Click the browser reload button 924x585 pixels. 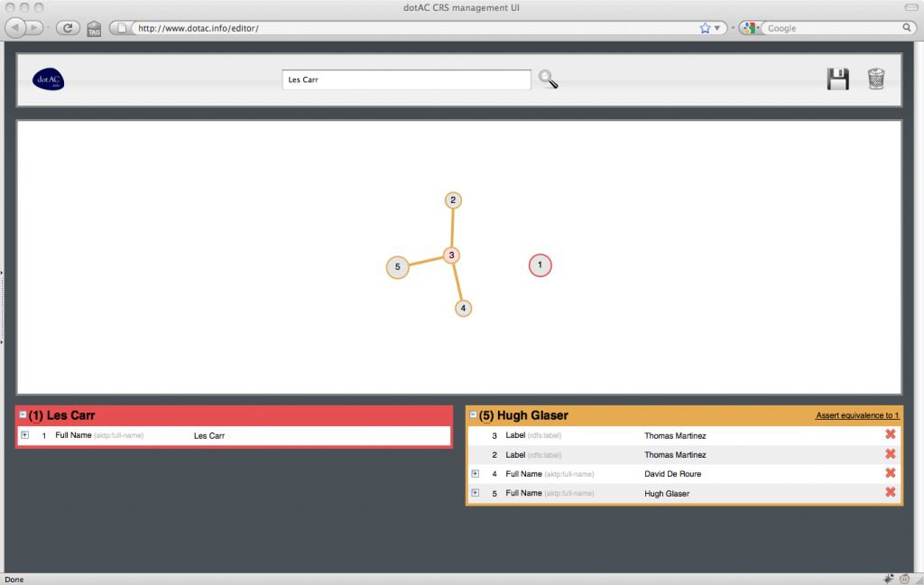pyautogui.click(x=67, y=28)
